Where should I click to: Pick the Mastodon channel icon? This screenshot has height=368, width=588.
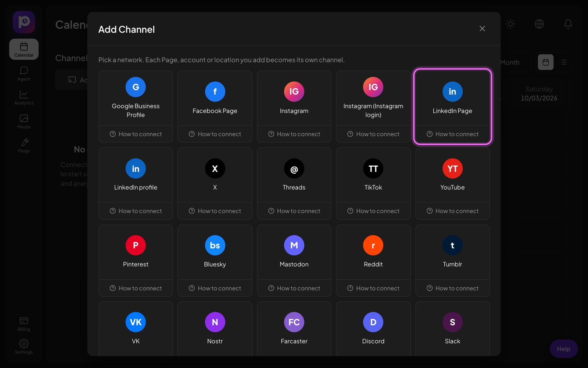click(294, 245)
